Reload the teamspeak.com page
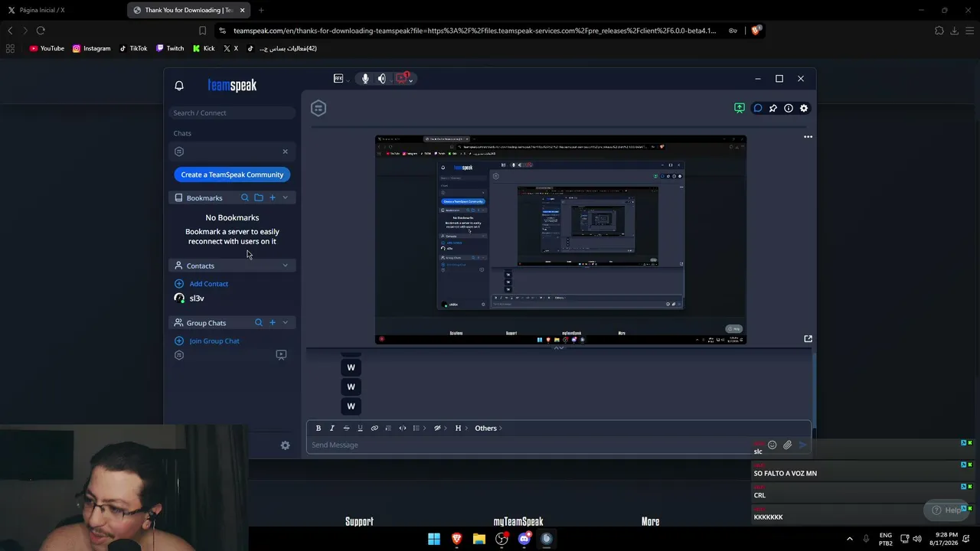Viewport: 980px width, 551px height. pos(41,31)
